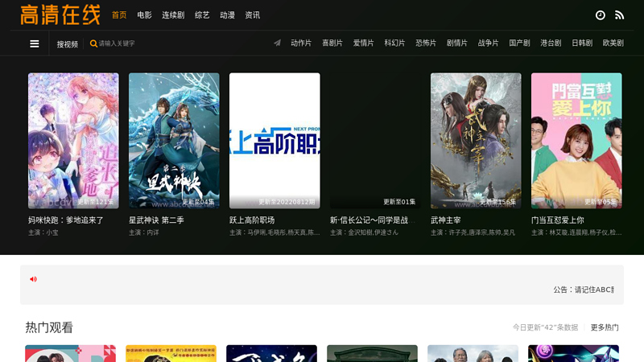644x362 pixels.
Task: Click the 公告 announcement text
Action: [584, 290]
